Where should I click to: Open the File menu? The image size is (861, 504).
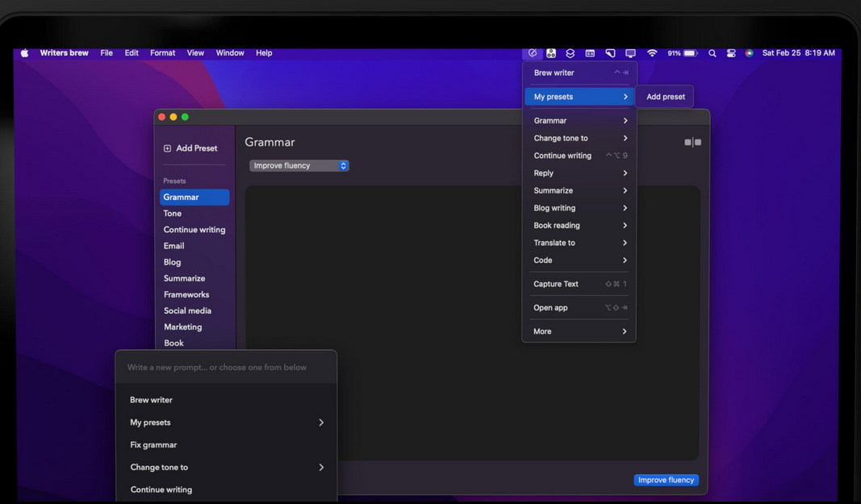click(x=107, y=53)
